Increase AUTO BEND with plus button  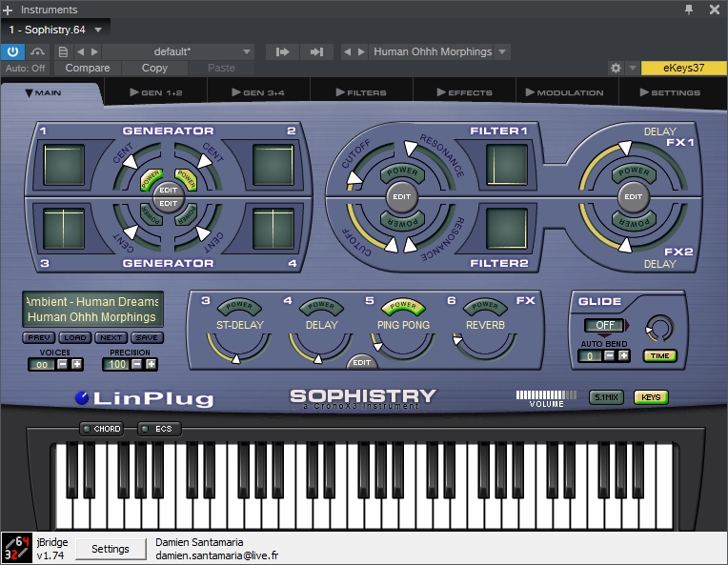point(623,356)
